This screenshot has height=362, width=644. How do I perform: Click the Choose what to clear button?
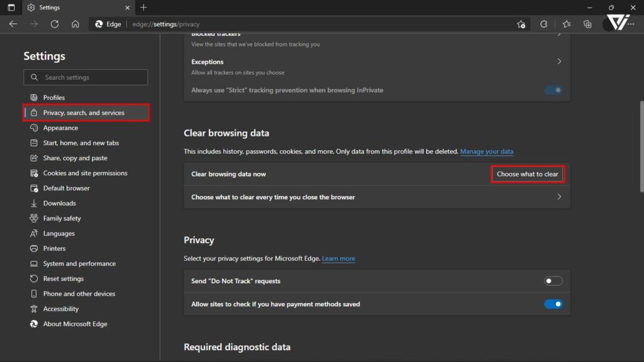pos(528,174)
